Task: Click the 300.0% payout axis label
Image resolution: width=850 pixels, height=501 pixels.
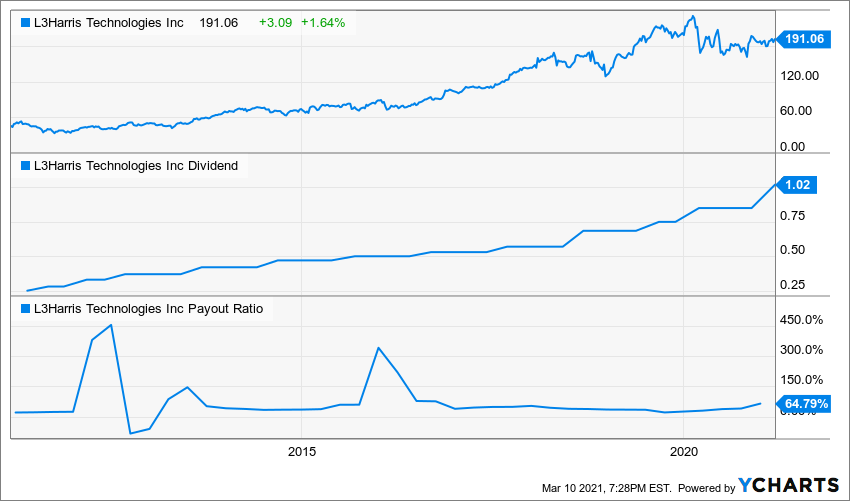Action: (x=802, y=350)
